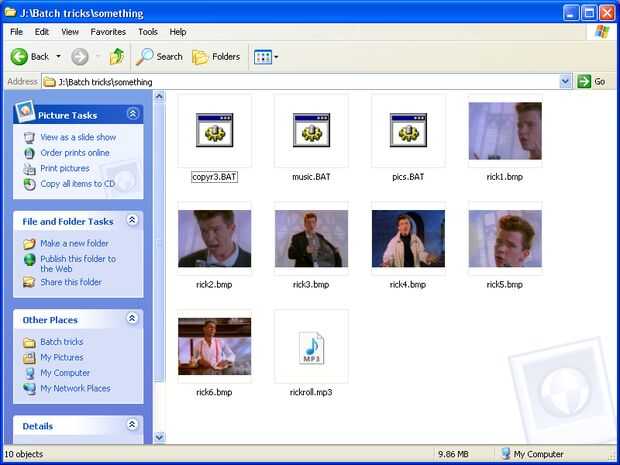Collapse the Picture Tasks panel
The width and height of the screenshot is (620, 465).
tap(132, 114)
